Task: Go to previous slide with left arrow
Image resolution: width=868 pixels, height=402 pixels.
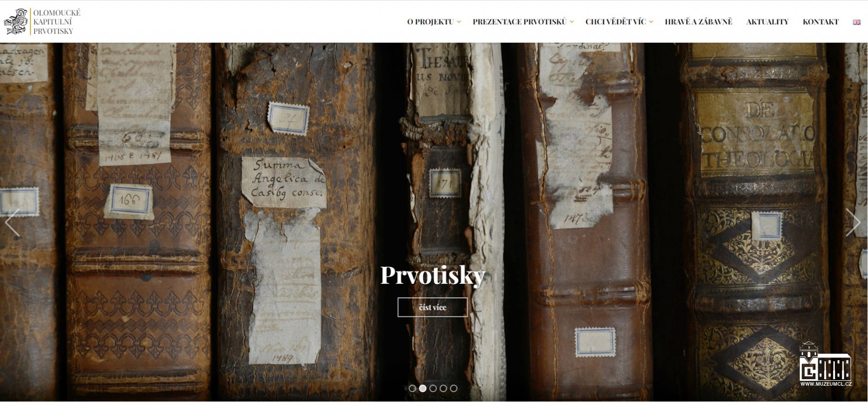Action: (12, 222)
